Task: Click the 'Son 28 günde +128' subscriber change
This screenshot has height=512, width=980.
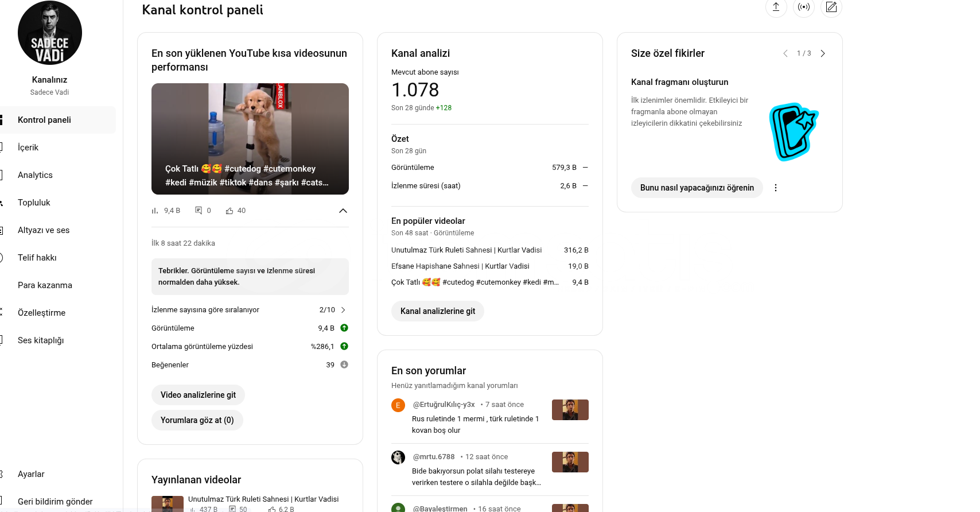Action: pyautogui.click(x=421, y=108)
